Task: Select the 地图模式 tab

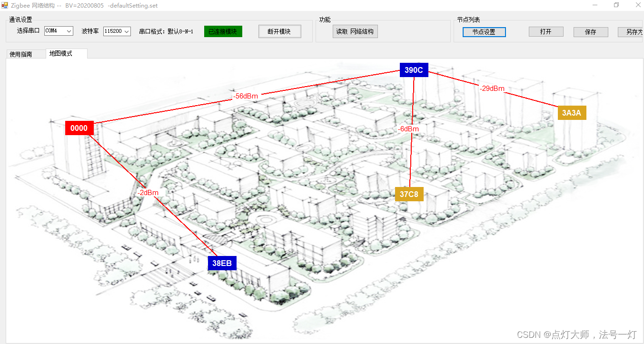Action: pyautogui.click(x=67, y=53)
